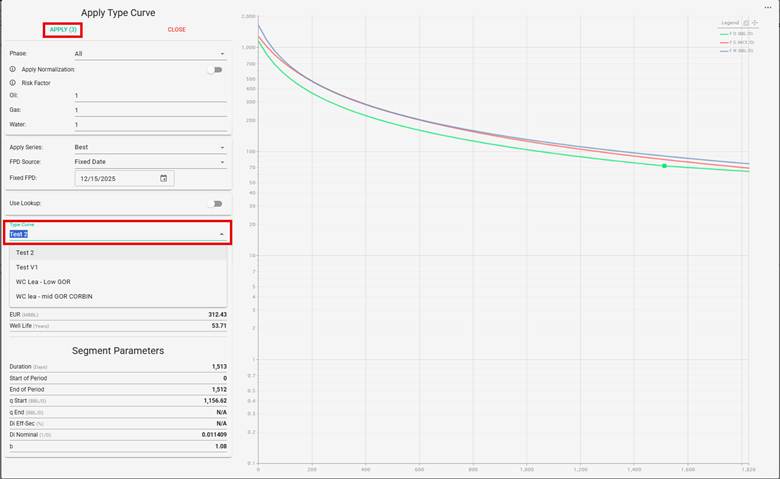Toggle the red legend series entry
This screenshot has height=479, width=780.
(737, 42)
